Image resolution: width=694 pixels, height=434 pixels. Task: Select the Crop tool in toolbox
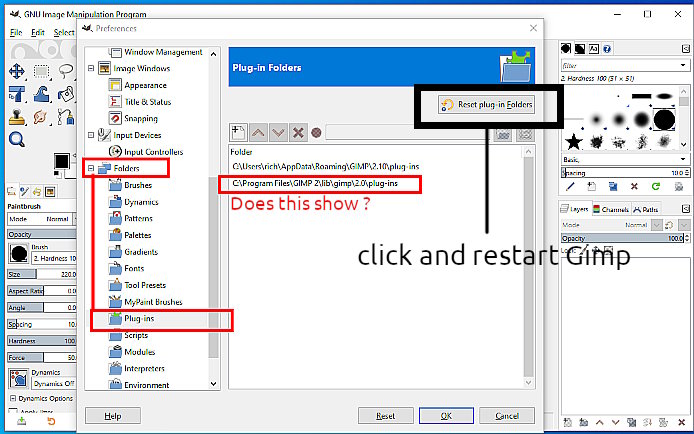[x=16, y=94]
